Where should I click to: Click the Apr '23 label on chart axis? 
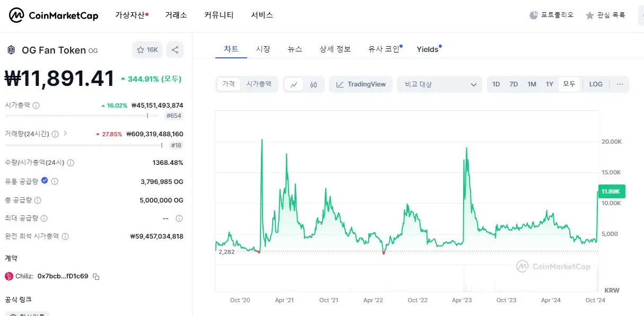coord(462,301)
